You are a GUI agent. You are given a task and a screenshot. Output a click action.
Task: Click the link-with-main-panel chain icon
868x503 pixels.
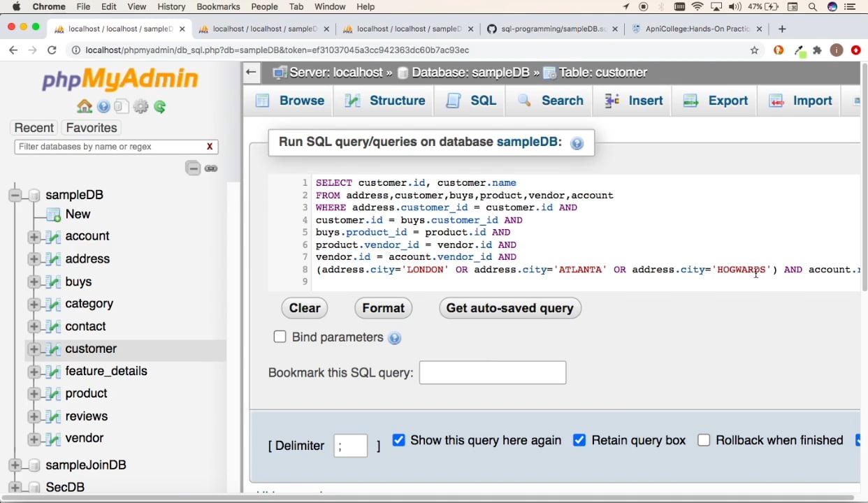click(x=211, y=168)
